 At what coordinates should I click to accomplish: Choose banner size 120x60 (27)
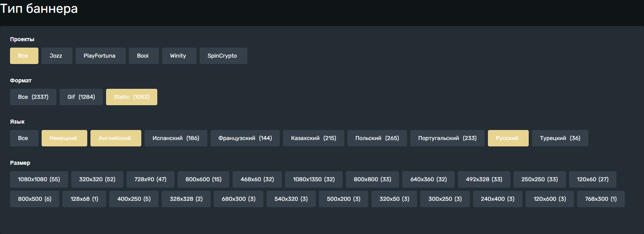pos(593,179)
